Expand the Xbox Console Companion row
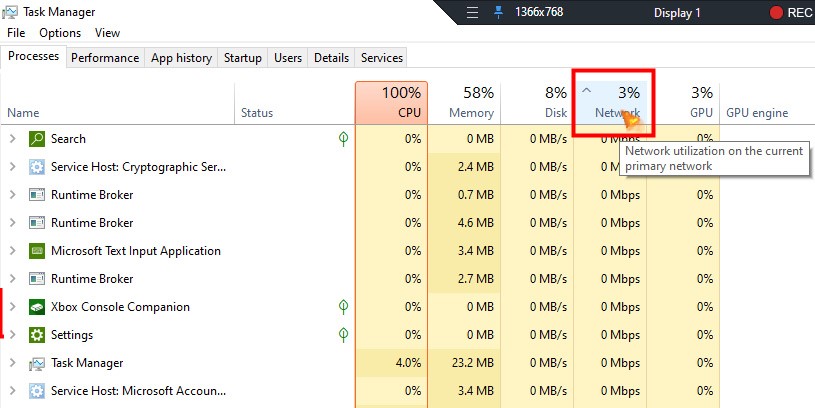 pyautogui.click(x=12, y=307)
